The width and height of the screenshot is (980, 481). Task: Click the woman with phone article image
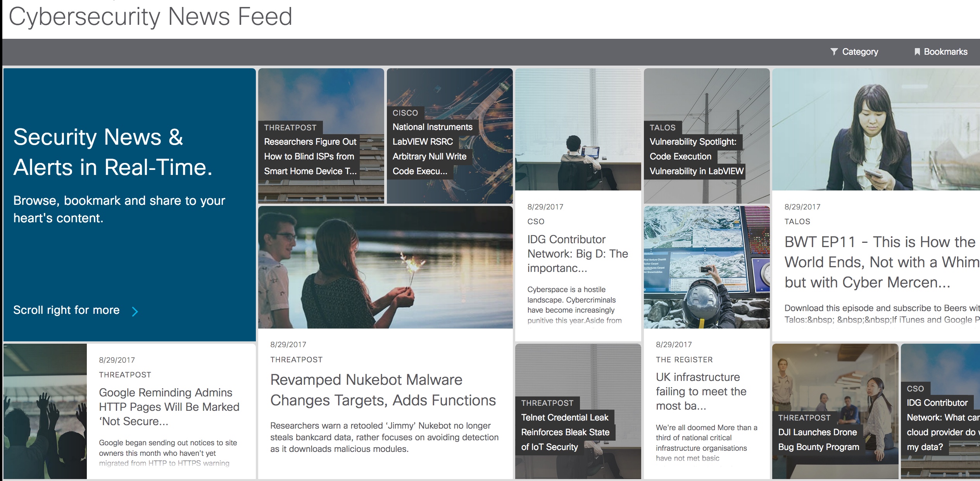click(876, 129)
